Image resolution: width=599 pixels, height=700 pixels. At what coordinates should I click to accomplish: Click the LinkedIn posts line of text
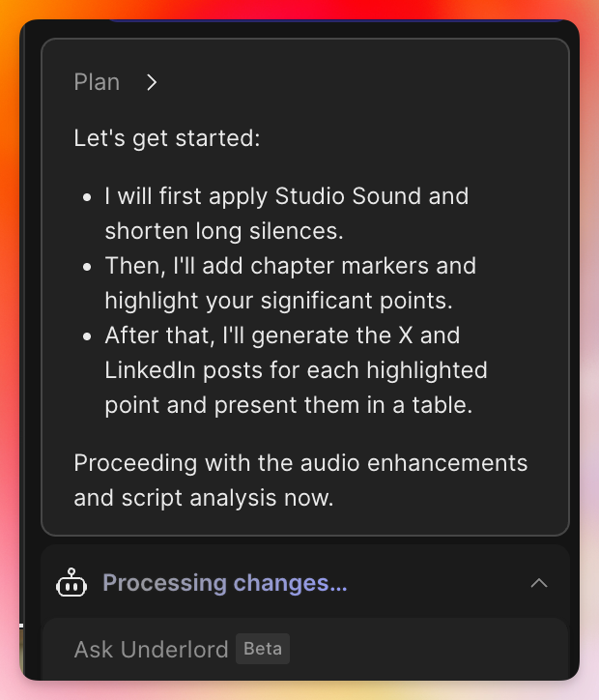point(296,370)
